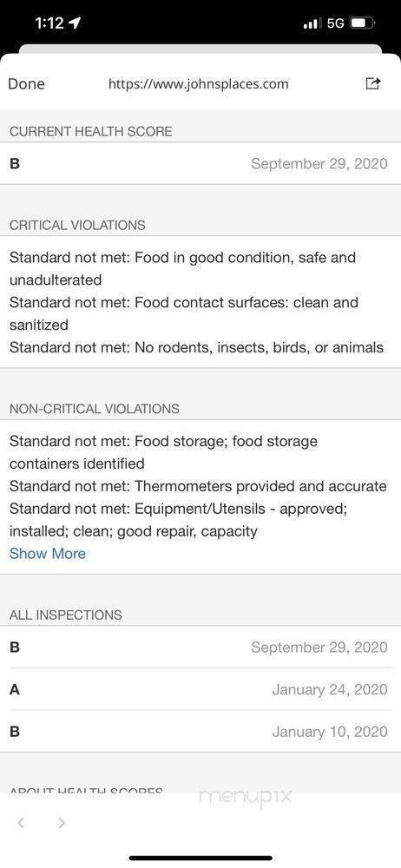Tap Done to close the browser view
Viewport: 401px width, 868px height.
27,83
